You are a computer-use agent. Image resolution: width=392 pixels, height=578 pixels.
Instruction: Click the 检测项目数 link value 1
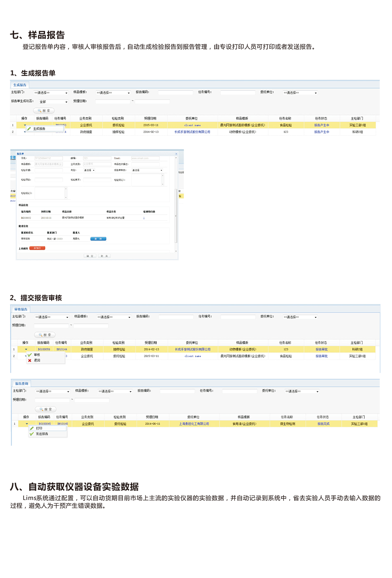[144, 218]
